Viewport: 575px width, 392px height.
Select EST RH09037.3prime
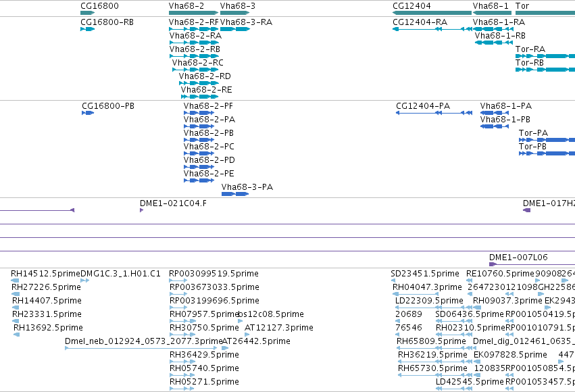[507, 301]
